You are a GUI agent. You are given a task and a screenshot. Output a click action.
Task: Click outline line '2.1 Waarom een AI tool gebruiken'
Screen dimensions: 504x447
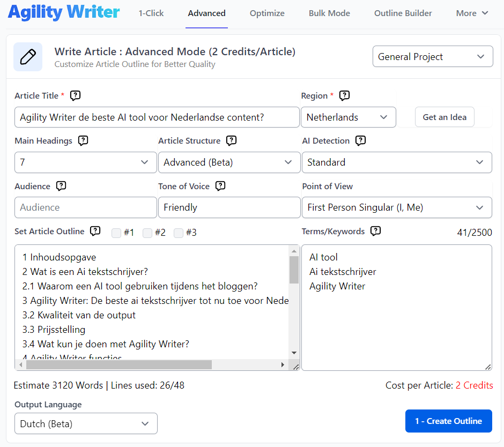point(140,286)
